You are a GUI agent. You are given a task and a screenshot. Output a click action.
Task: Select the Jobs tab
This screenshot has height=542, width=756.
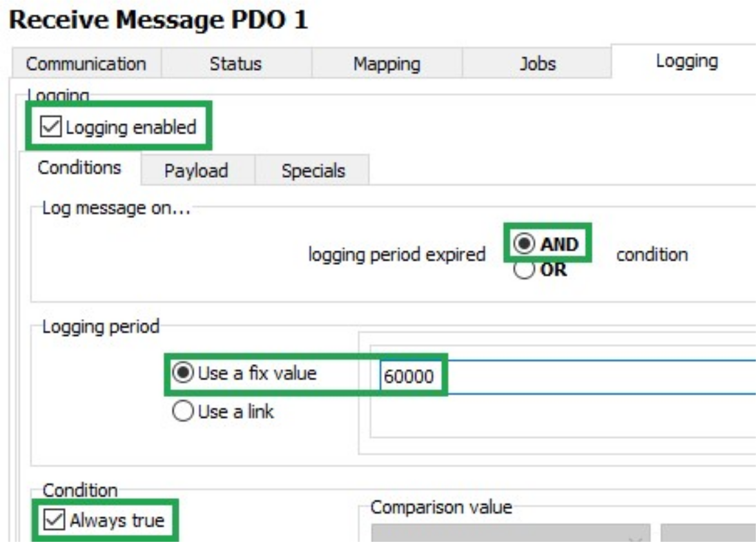point(538,64)
